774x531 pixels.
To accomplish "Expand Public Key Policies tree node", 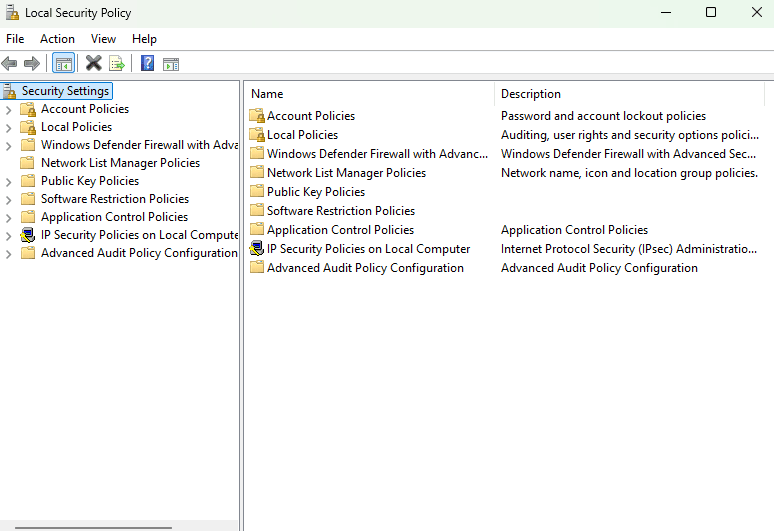I will point(8,182).
